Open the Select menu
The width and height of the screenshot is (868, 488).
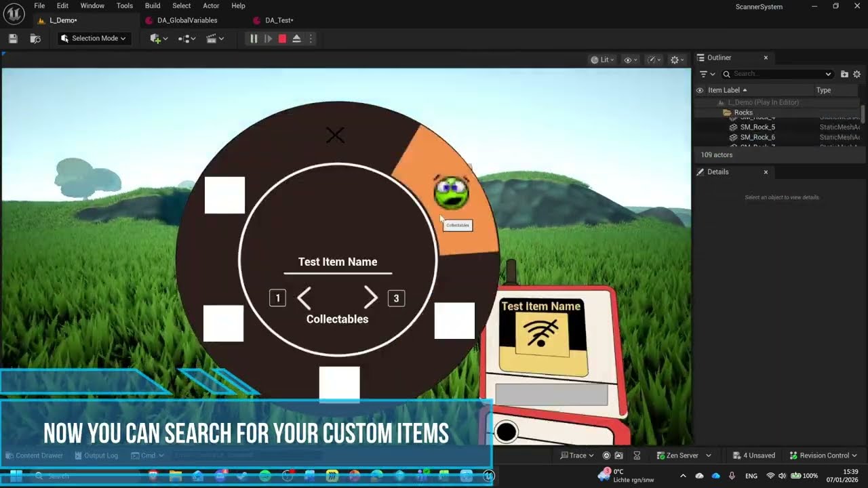[x=182, y=5]
